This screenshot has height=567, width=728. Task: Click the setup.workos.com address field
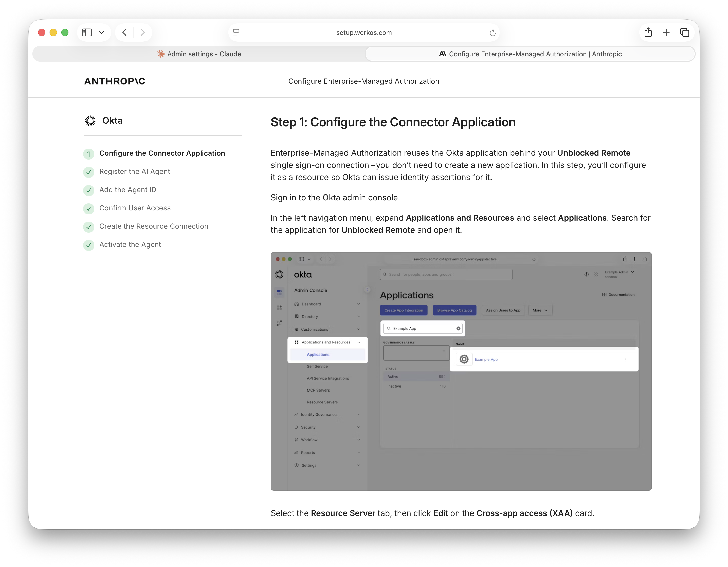tap(364, 33)
